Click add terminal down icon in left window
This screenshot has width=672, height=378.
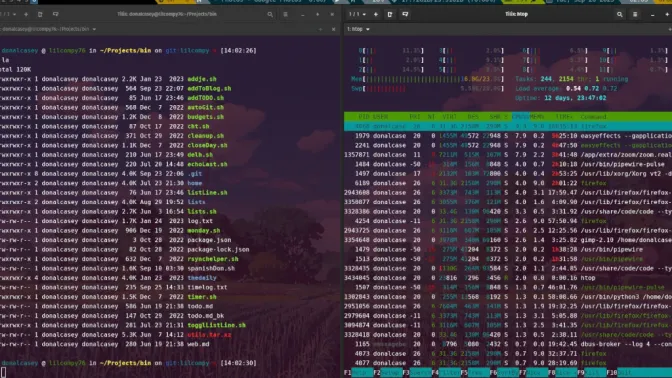click(x=55, y=14)
